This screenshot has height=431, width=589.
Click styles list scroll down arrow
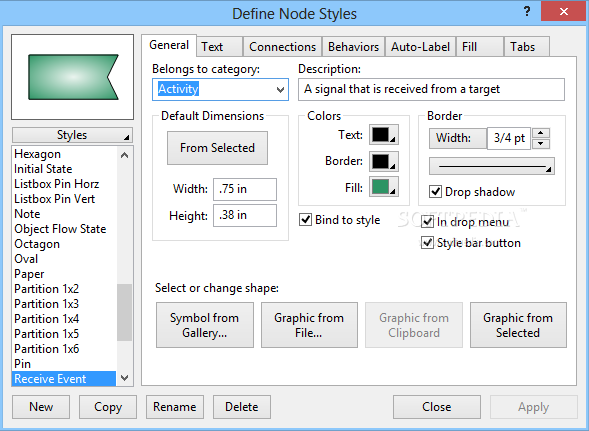coord(125,378)
